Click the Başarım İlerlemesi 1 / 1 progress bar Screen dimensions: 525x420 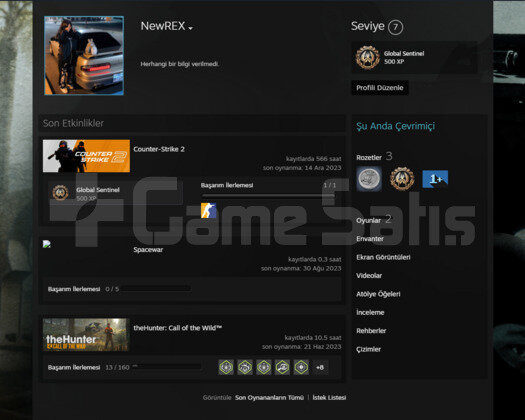[268, 195]
